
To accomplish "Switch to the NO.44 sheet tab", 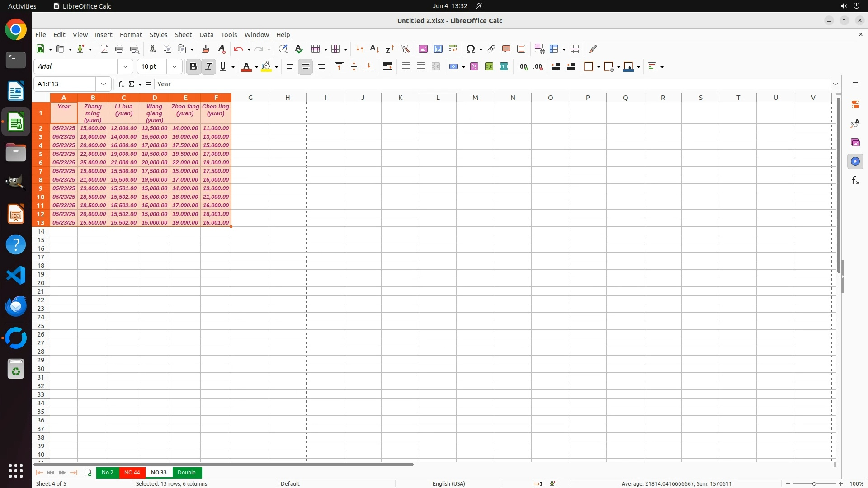I will click(132, 472).
